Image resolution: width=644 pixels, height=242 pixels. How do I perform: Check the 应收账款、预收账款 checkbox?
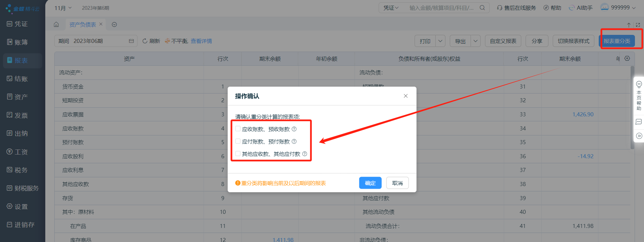point(238,129)
